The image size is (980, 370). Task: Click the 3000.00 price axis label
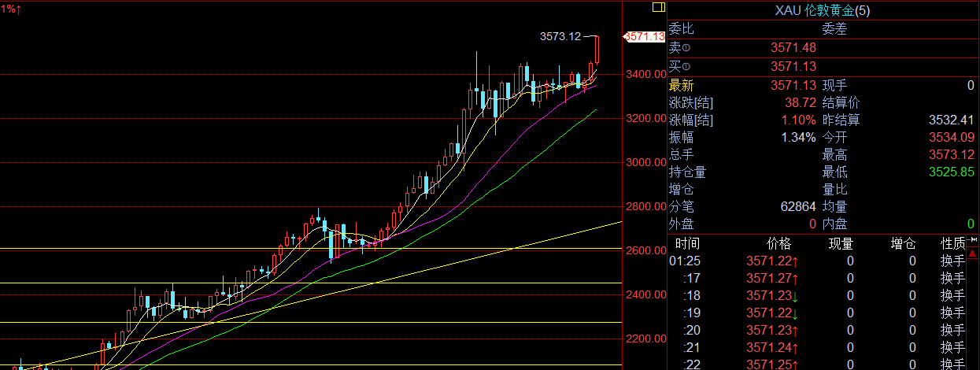[645, 162]
